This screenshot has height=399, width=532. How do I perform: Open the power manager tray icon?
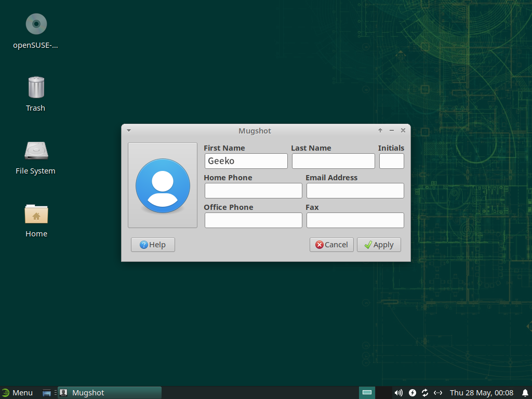coord(413,393)
